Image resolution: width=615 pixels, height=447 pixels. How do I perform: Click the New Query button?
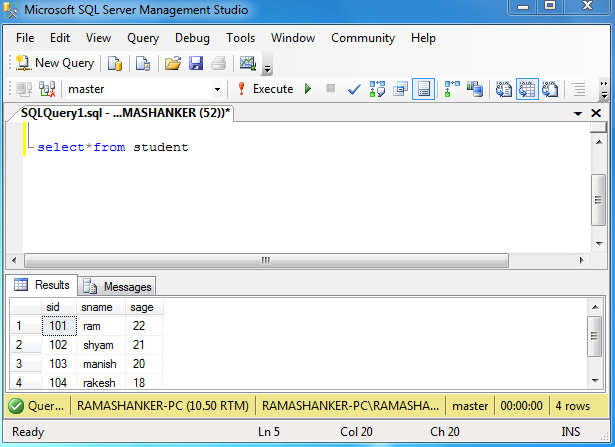(x=55, y=63)
